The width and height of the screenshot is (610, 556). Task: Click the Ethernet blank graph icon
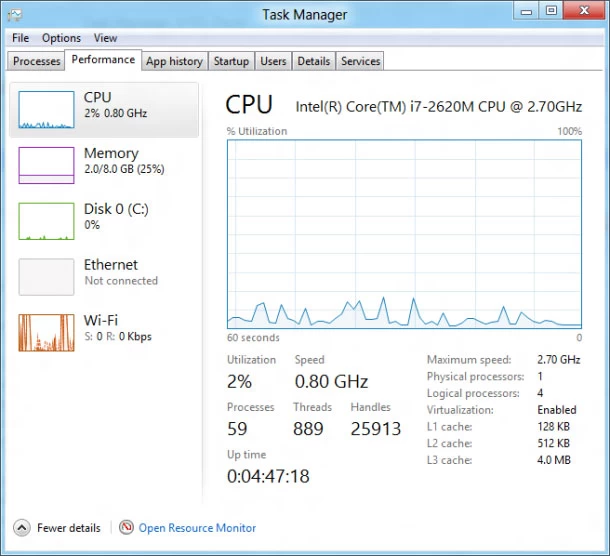(46, 277)
